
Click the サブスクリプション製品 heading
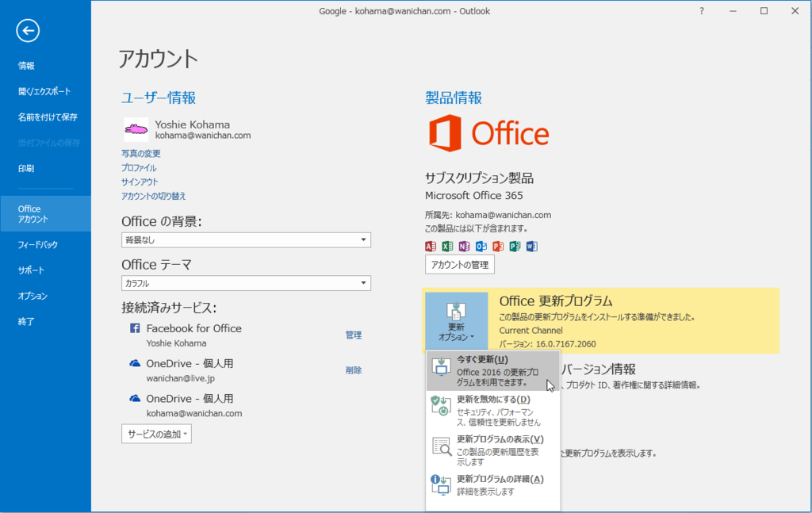(x=479, y=178)
